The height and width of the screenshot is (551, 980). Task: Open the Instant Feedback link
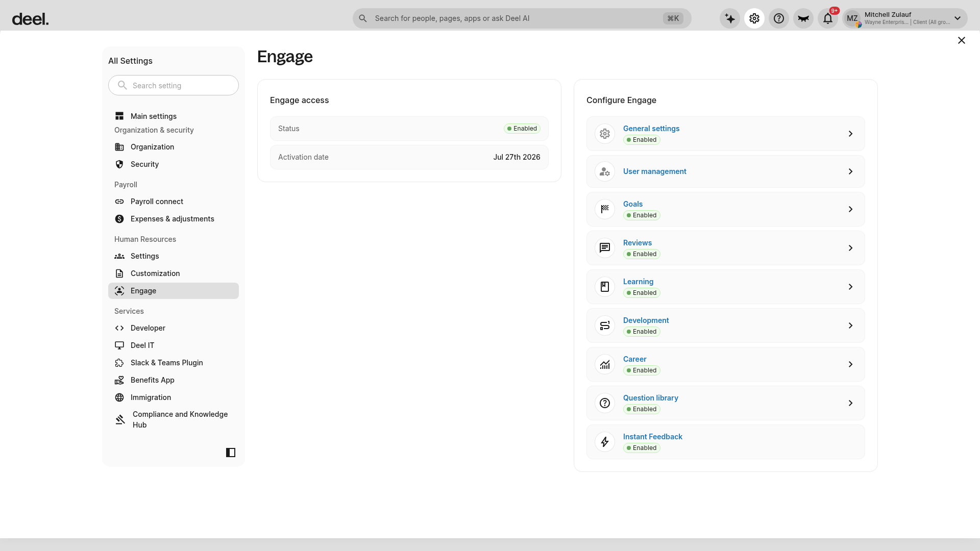[653, 437]
